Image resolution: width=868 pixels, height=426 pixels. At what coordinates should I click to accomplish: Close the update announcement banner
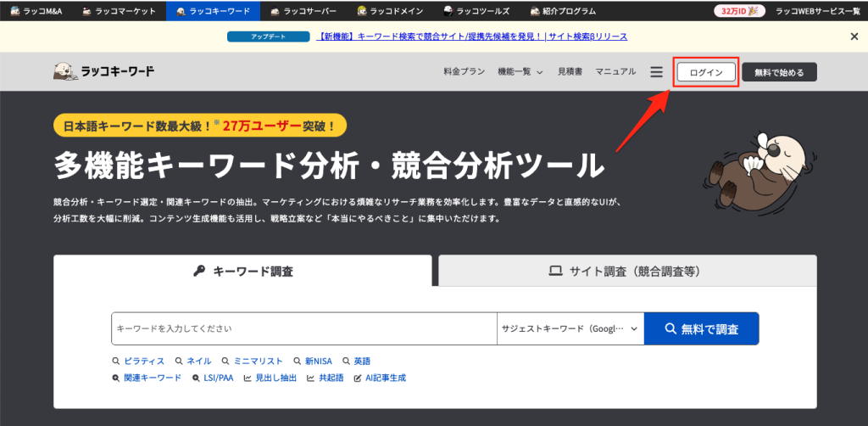854,36
